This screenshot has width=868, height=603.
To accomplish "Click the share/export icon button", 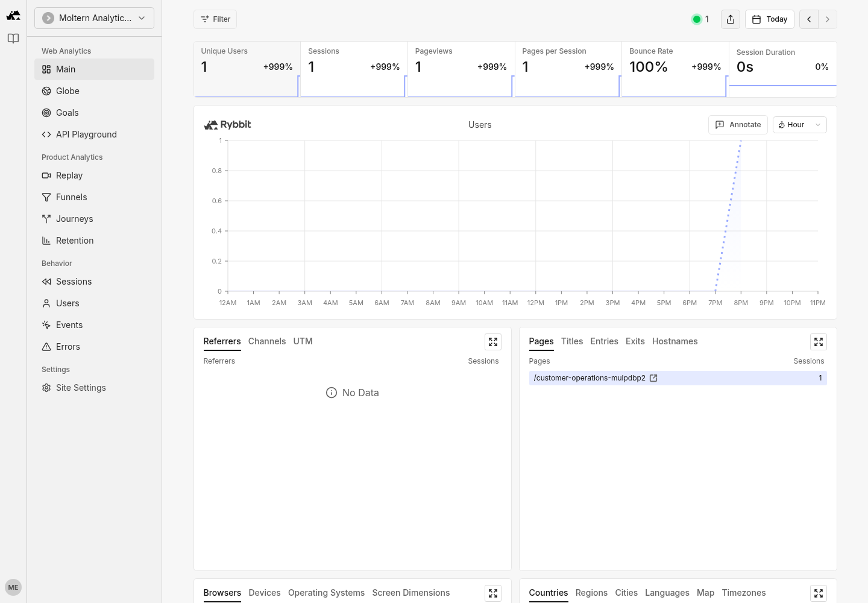I will [x=731, y=19].
